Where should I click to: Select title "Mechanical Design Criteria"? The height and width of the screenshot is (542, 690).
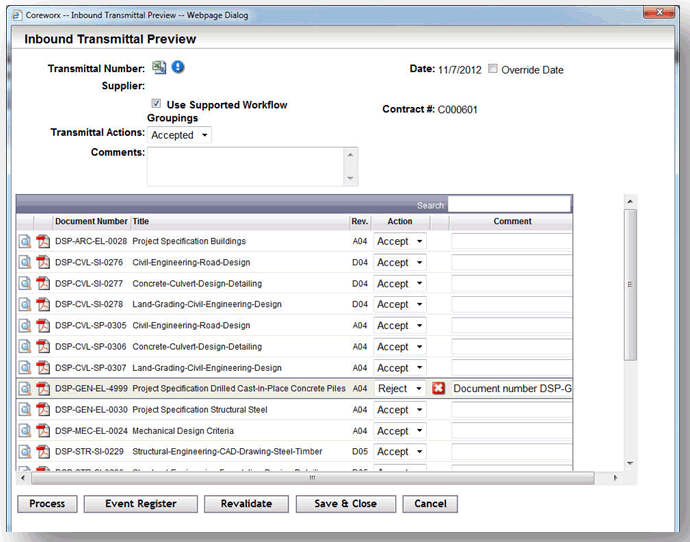(183, 431)
